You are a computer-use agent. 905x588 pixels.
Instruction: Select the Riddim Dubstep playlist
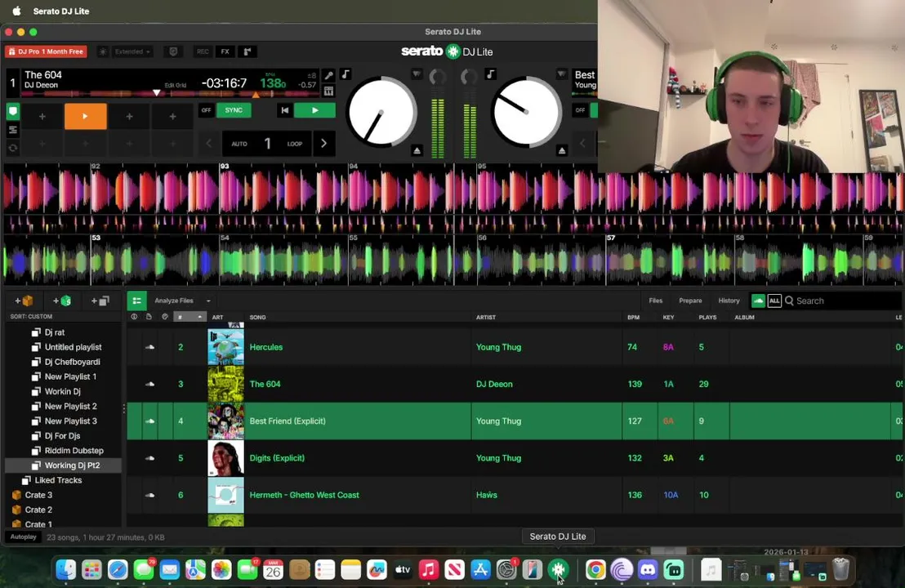pyautogui.click(x=74, y=450)
